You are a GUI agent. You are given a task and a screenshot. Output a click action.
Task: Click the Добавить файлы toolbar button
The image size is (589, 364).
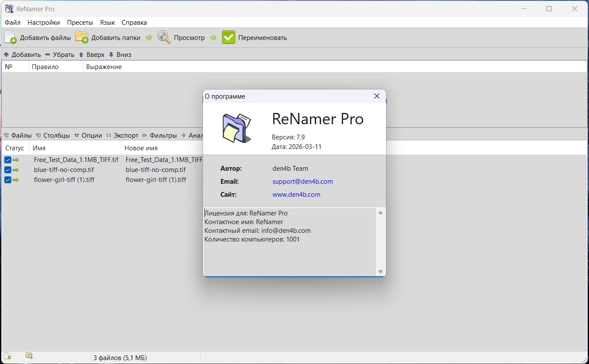[37, 38]
